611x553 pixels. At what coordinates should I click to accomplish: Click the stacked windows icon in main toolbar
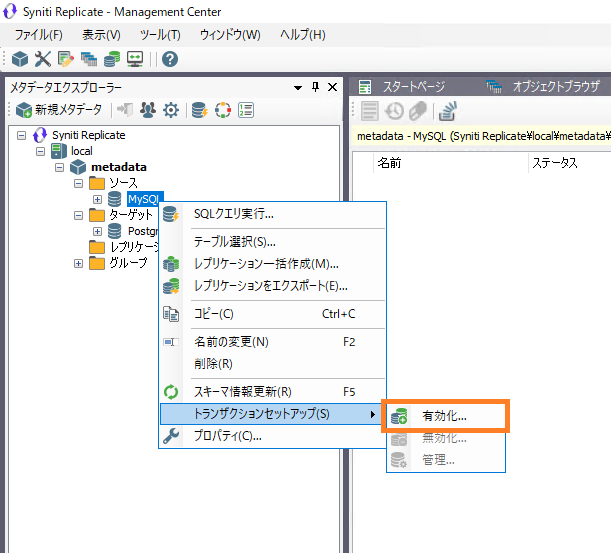[89, 59]
